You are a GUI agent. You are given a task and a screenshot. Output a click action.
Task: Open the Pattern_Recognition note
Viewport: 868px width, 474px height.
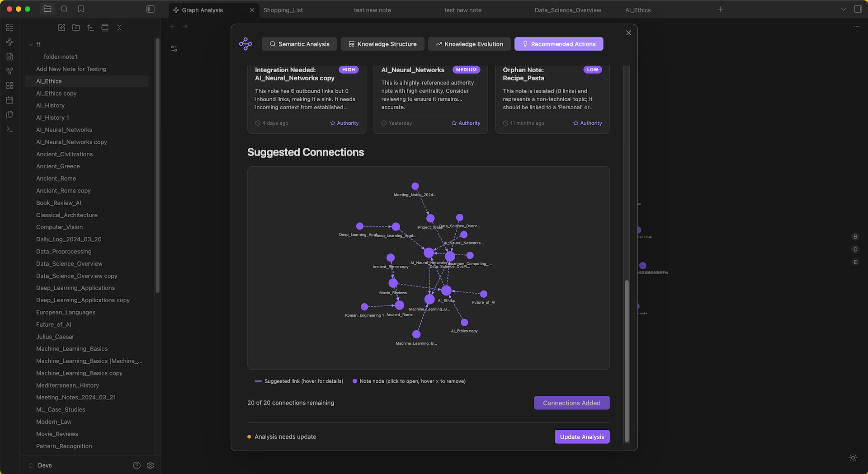point(64,446)
